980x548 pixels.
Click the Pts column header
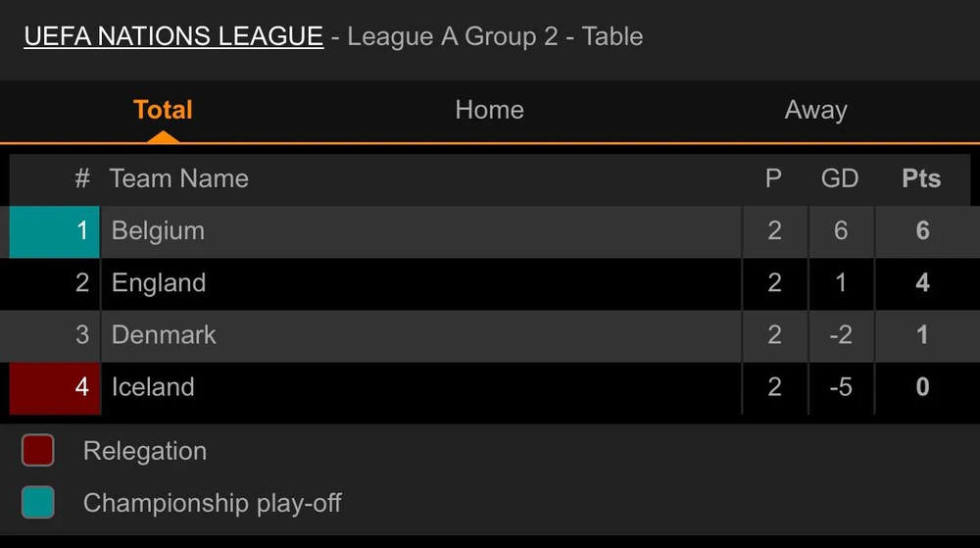pos(921,178)
